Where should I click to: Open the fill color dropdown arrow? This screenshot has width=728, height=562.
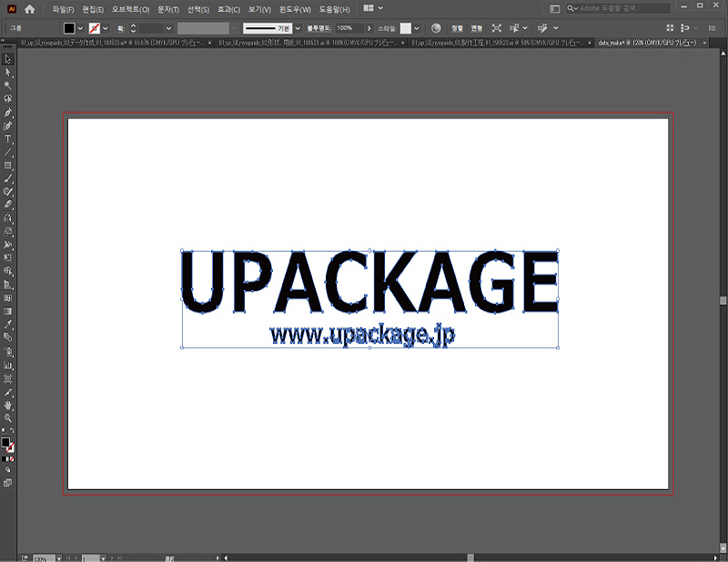[80, 28]
